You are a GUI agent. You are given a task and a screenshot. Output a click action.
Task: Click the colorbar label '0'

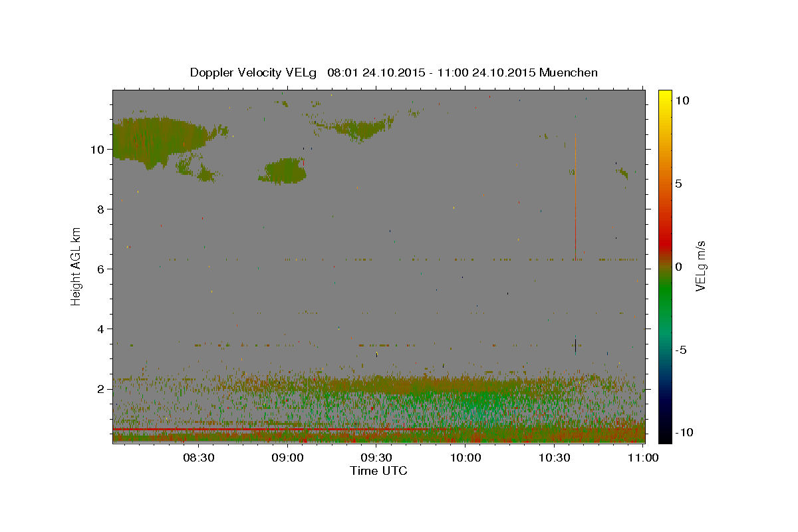click(x=679, y=267)
